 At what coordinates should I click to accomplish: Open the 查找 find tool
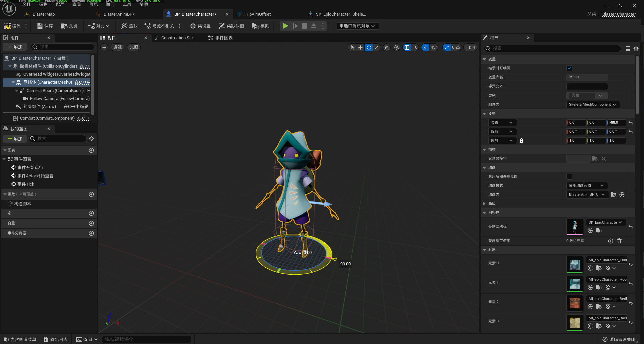pos(130,26)
